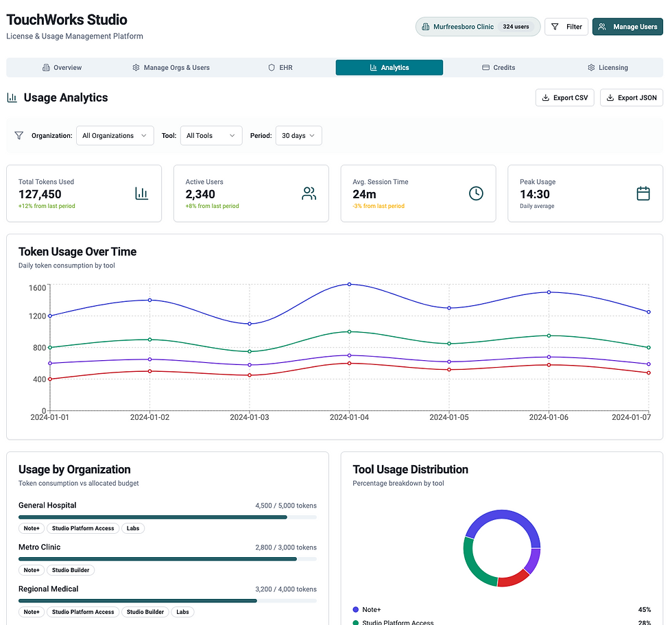Open the Credits tab
Viewport: 672px width, 625px height.
coord(499,67)
